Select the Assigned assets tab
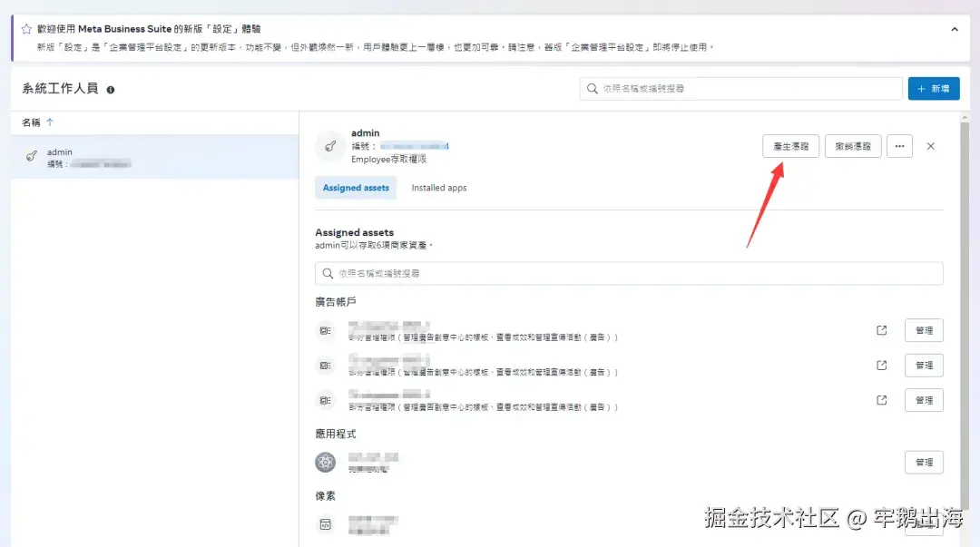Image resolution: width=980 pixels, height=547 pixels. coord(355,188)
